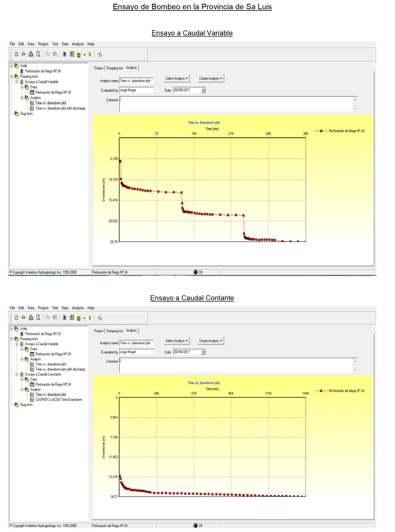Click Comment scrollbar up arrow, Caudal Contante window
This screenshot has height=532, width=395.
355,361
